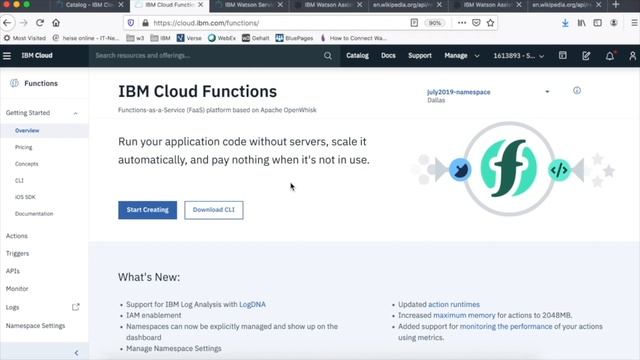
Task: Toggle the browser sidebar icon
Action: pyautogui.click(x=598, y=23)
